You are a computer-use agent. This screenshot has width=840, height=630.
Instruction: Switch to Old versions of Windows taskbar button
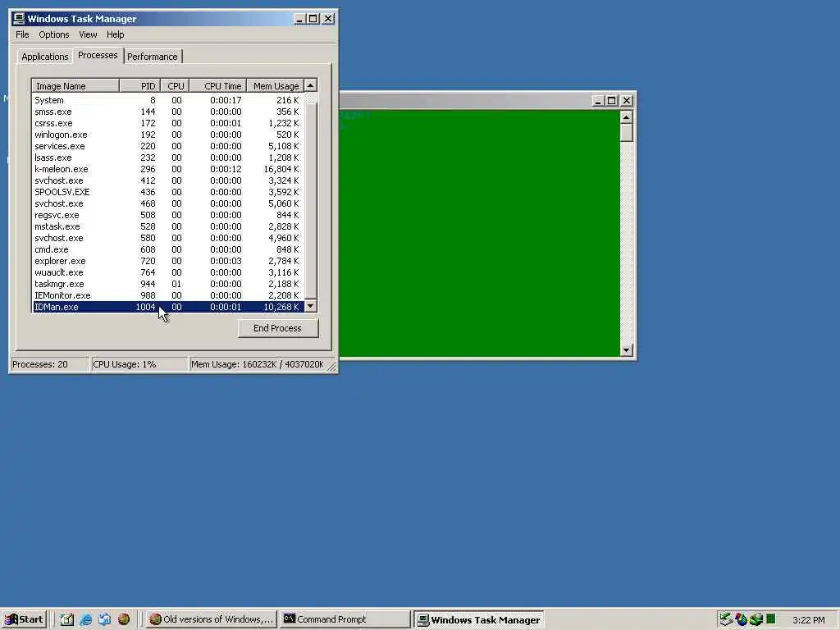tap(212, 620)
